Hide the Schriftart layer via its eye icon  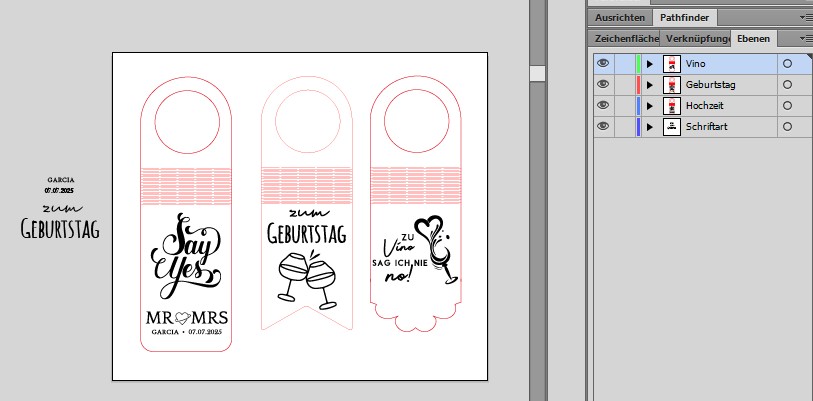[x=603, y=126]
